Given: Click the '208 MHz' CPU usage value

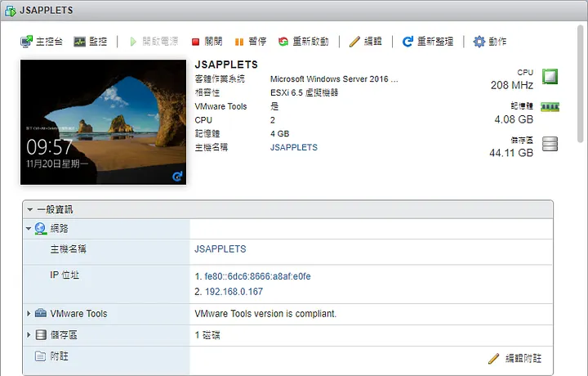Looking at the screenshot, I should click(512, 85).
